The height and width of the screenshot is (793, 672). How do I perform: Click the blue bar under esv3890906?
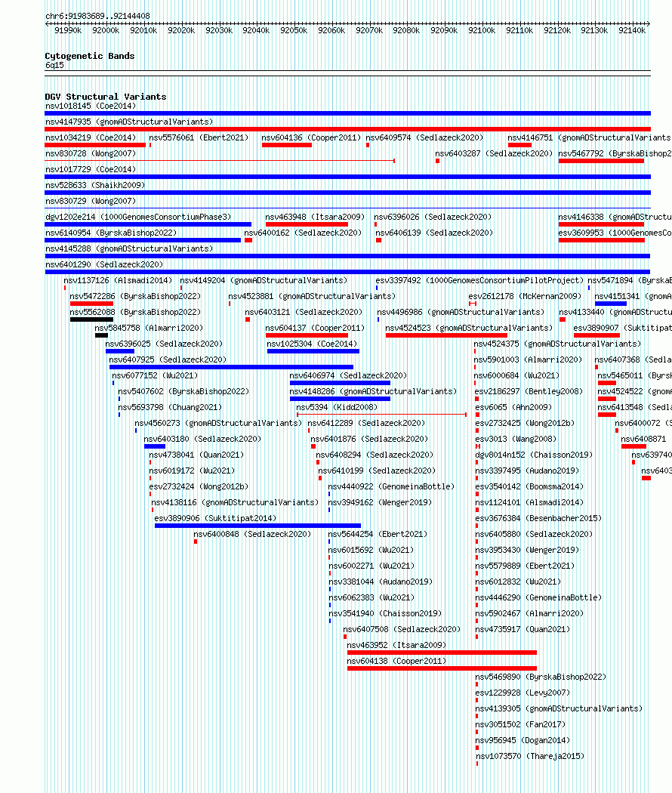[258, 526]
